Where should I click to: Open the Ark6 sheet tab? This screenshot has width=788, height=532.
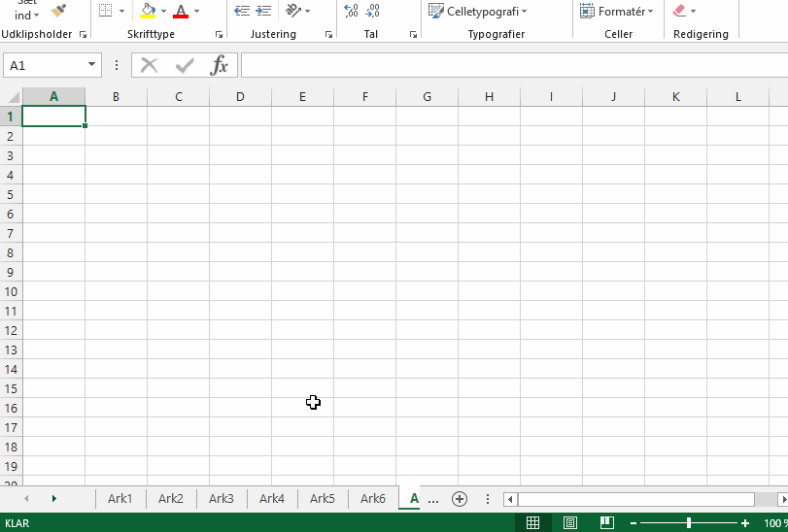coord(372,499)
